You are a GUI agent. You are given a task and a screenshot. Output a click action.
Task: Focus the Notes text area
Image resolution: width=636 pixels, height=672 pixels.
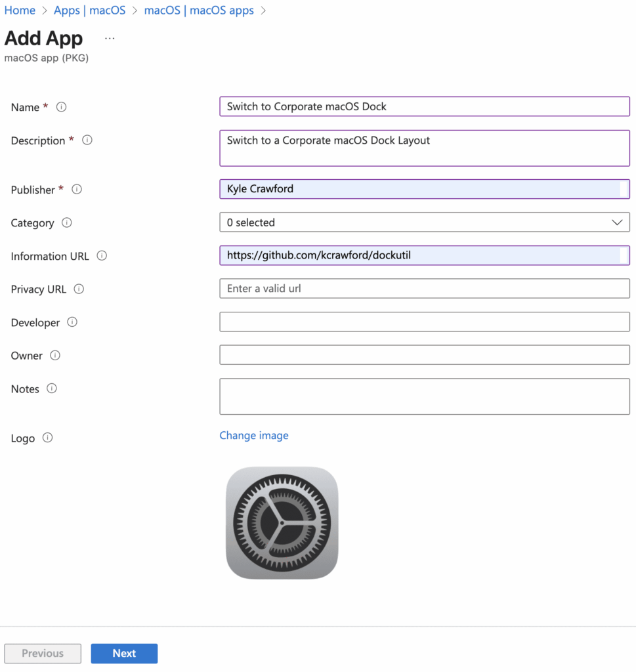coord(424,396)
